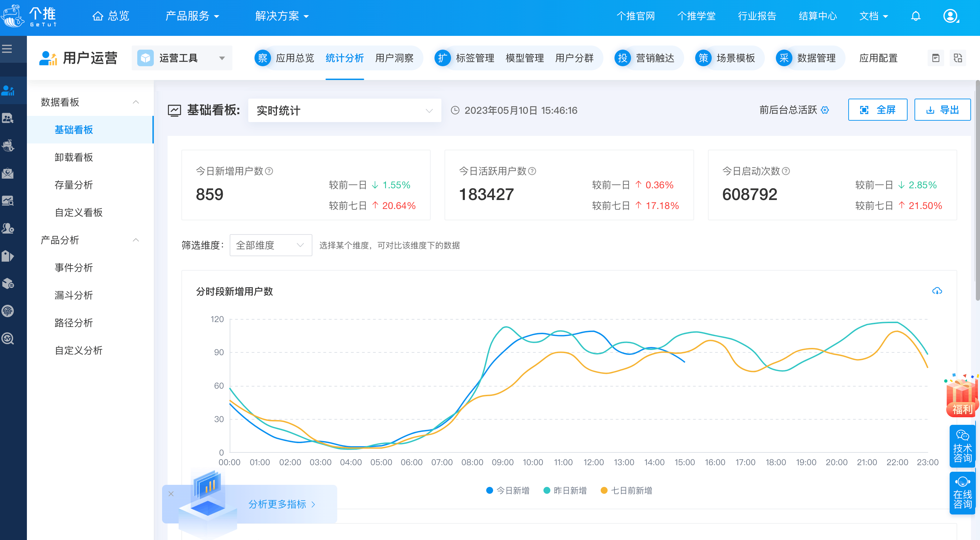Expand the 产品服务 top menu

coord(192,16)
